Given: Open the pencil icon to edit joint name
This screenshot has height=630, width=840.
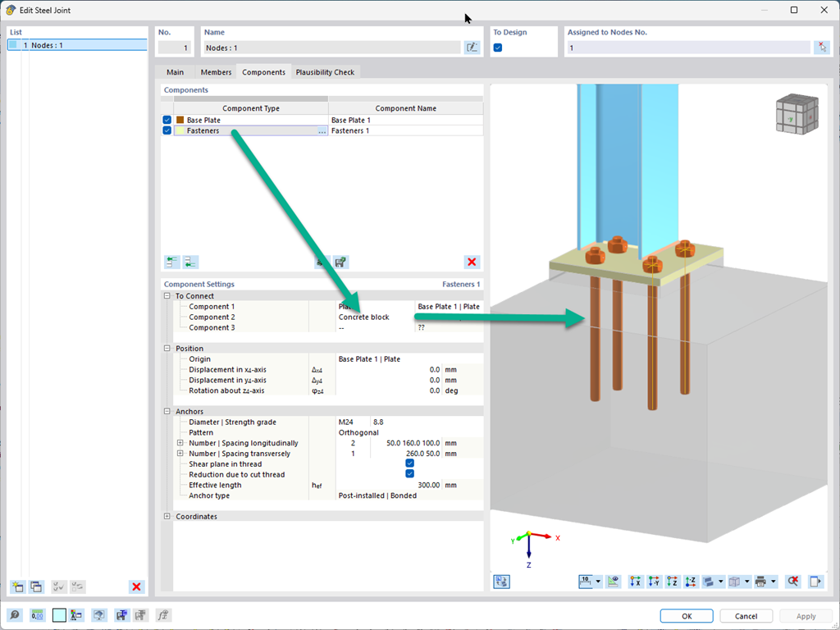Looking at the screenshot, I should [472, 48].
